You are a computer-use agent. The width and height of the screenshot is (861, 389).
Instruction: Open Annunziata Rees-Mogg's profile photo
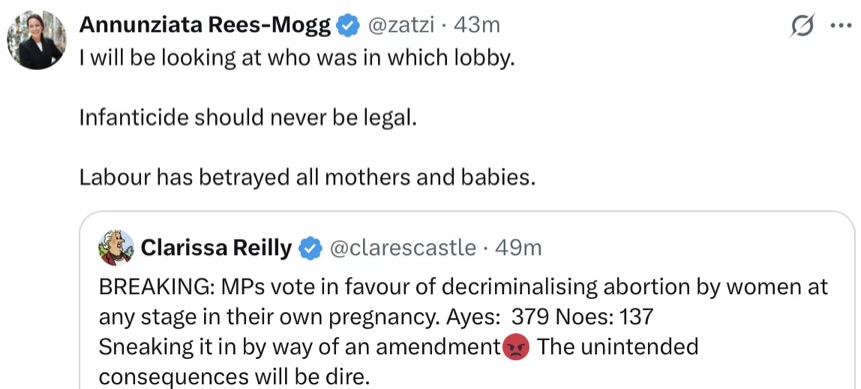[x=36, y=41]
